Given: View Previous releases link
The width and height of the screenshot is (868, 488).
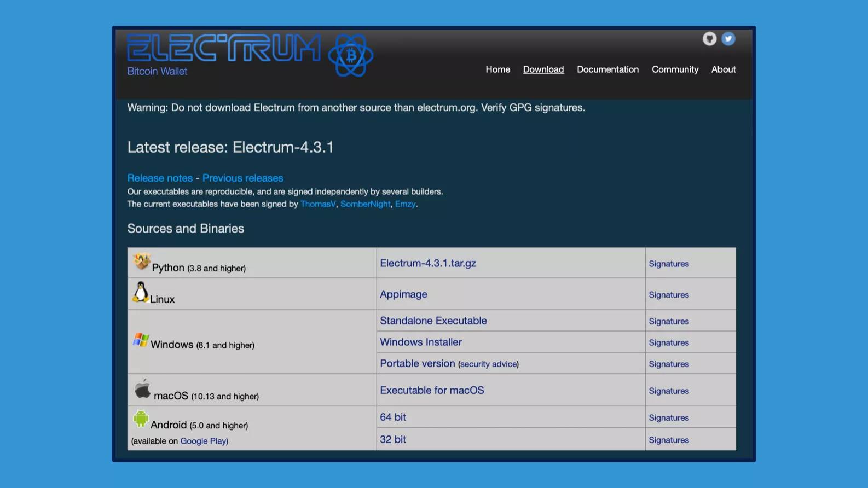Looking at the screenshot, I should coord(242,178).
